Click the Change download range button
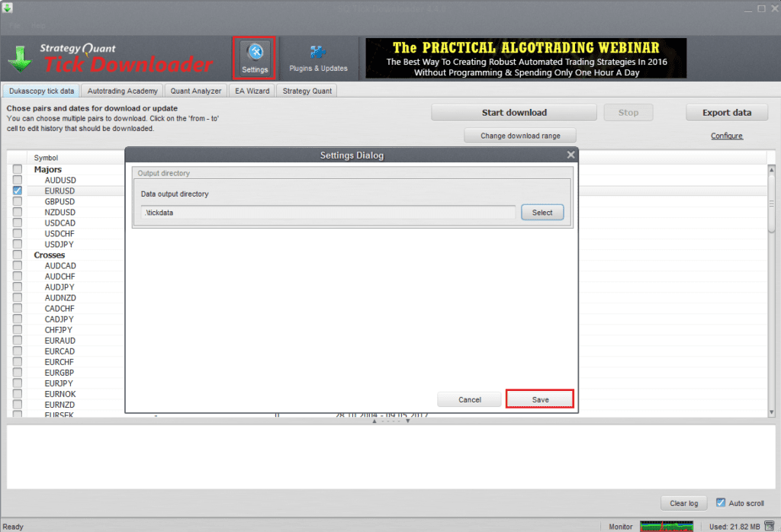781x532 pixels. point(520,136)
